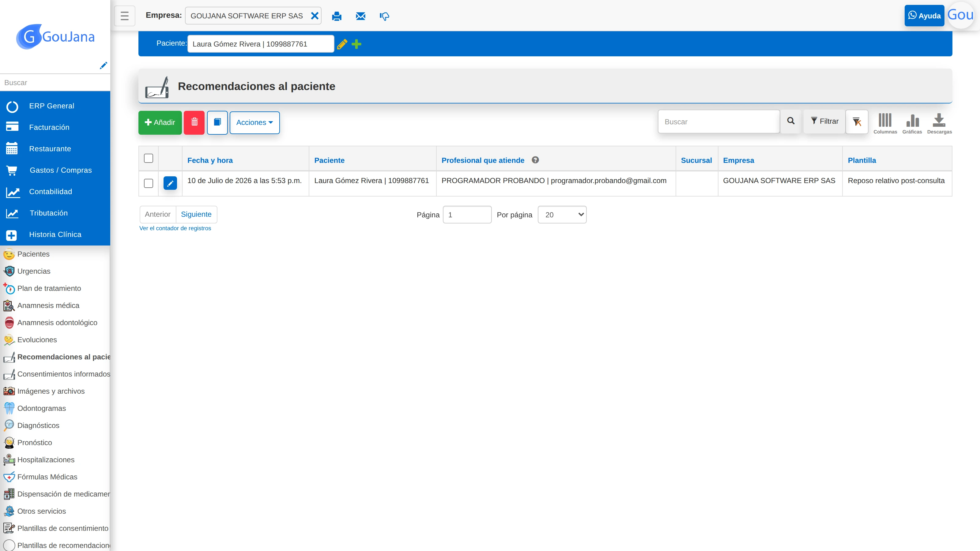This screenshot has height=551, width=980.
Task: Click the envelope email icon
Action: click(360, 16)
